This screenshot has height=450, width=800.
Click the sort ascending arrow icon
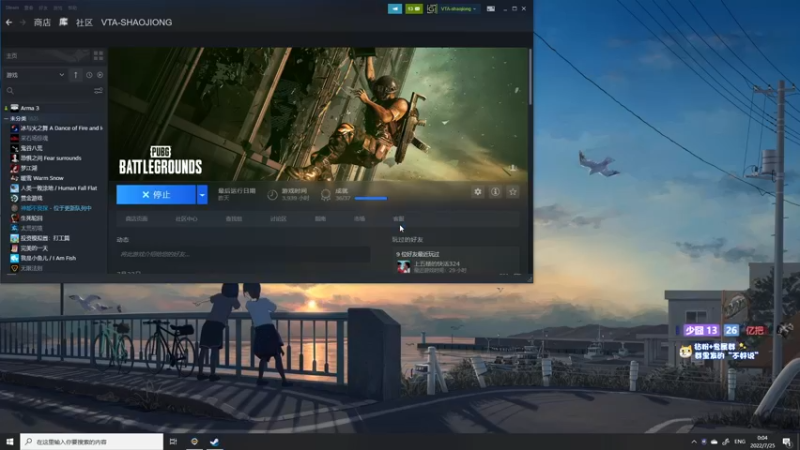76,75
